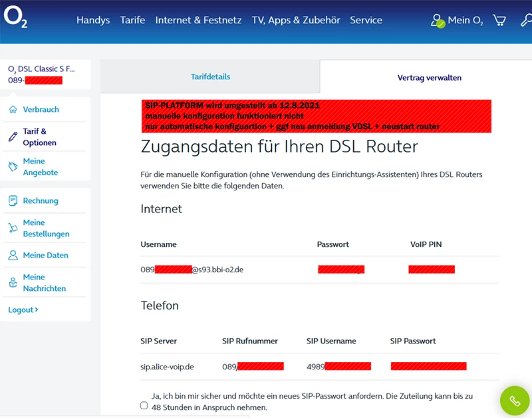Open Meine Daten in sidebar

click(x=45, y=256)
